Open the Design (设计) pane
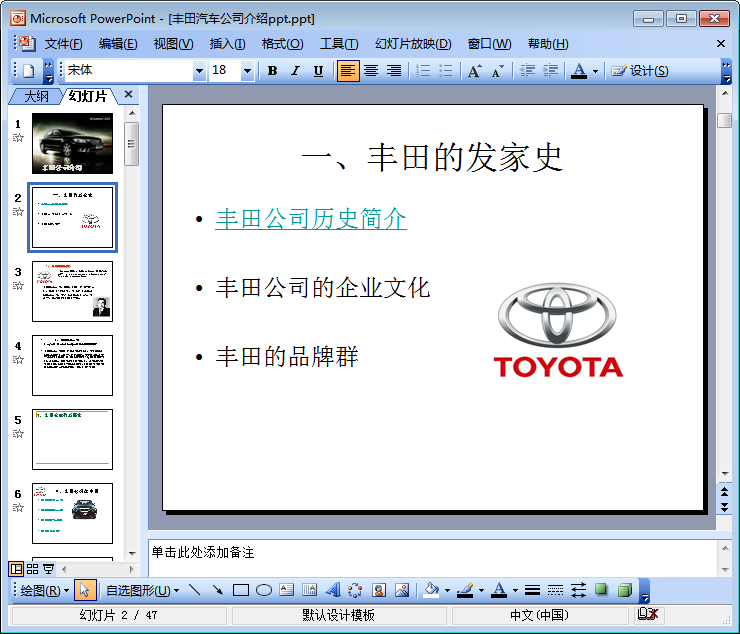740x634 pixels. [x=639, y=71]
